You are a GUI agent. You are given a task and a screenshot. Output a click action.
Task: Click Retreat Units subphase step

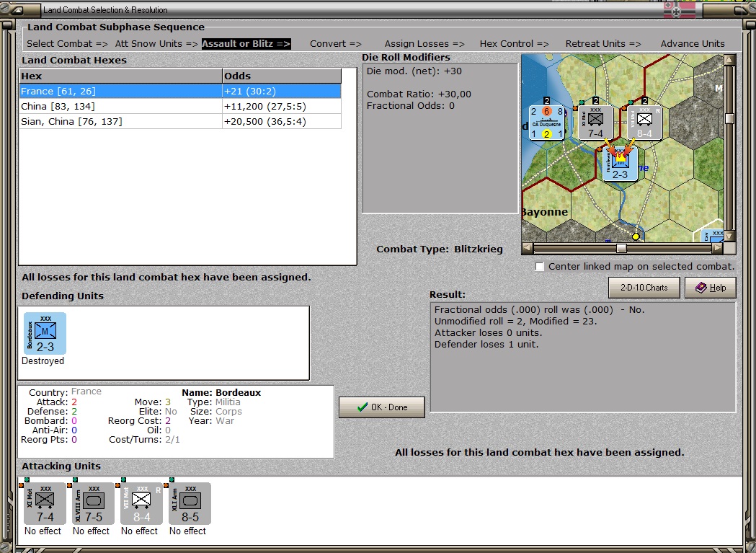click(x=603, y=43)
